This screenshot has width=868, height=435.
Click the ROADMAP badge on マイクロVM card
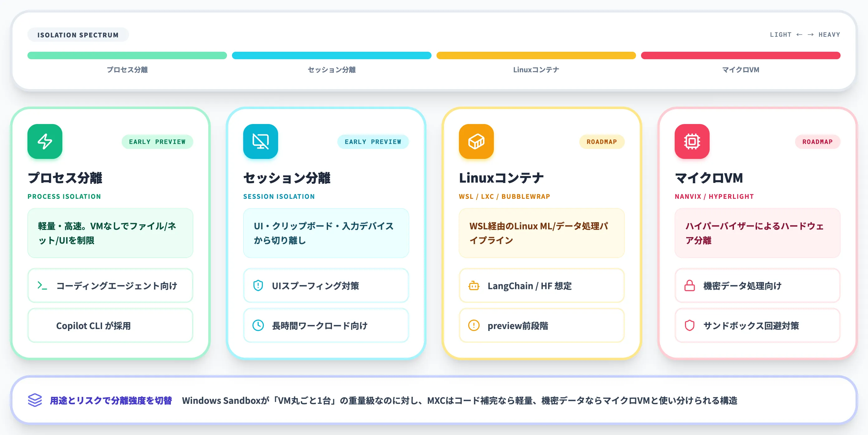tap(817, 142)
